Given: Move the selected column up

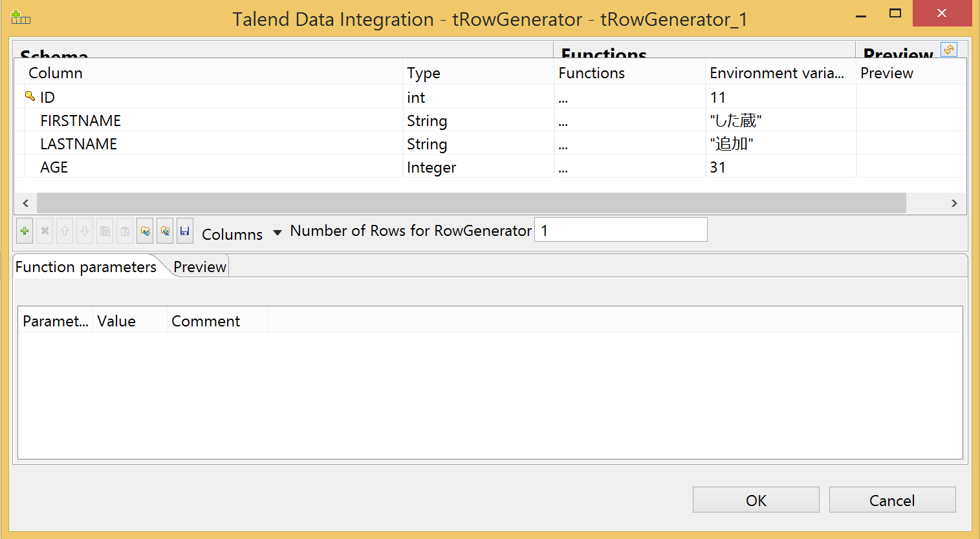Looking at the screenshot, I should [x=65, y=231].
